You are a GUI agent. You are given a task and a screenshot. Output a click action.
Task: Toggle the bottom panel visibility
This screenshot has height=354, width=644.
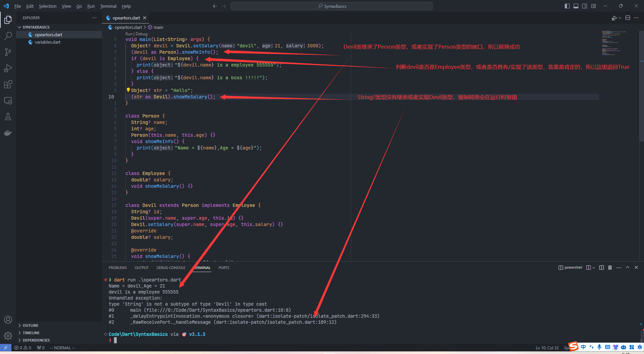(x=576, y=6)
